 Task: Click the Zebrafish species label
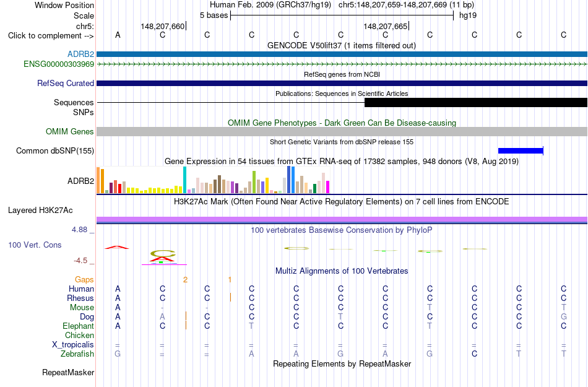coord(77,354)
